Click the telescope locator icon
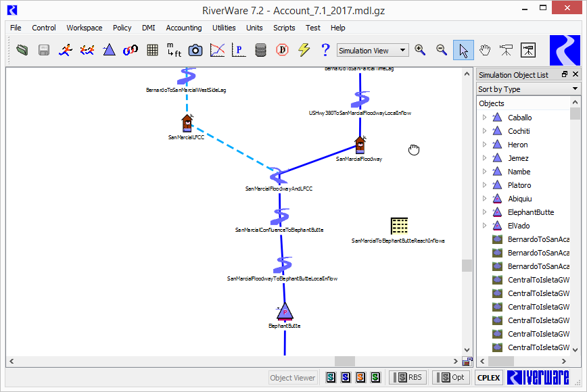587x392 pixels. (506, 50)
